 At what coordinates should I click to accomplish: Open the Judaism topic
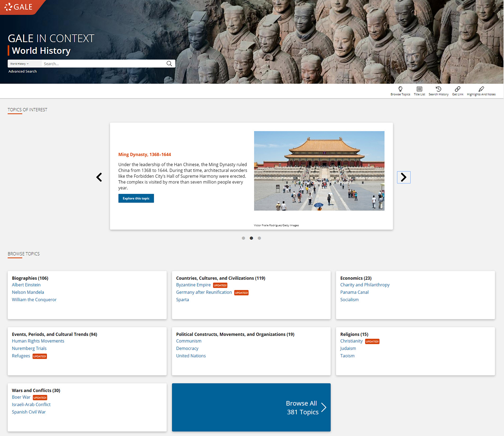click(348, 348)
